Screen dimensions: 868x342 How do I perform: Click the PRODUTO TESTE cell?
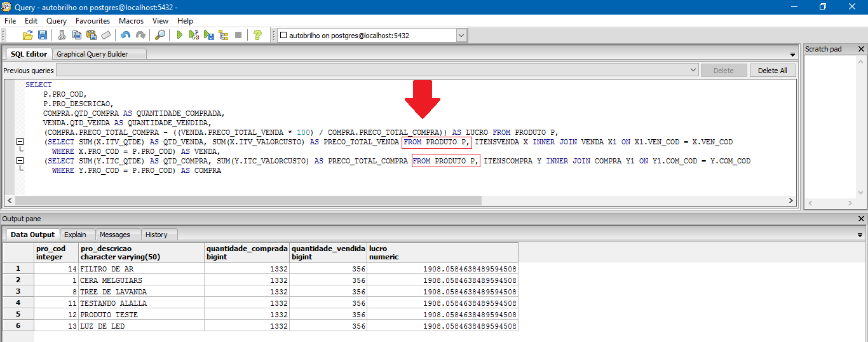click(141, 315)
